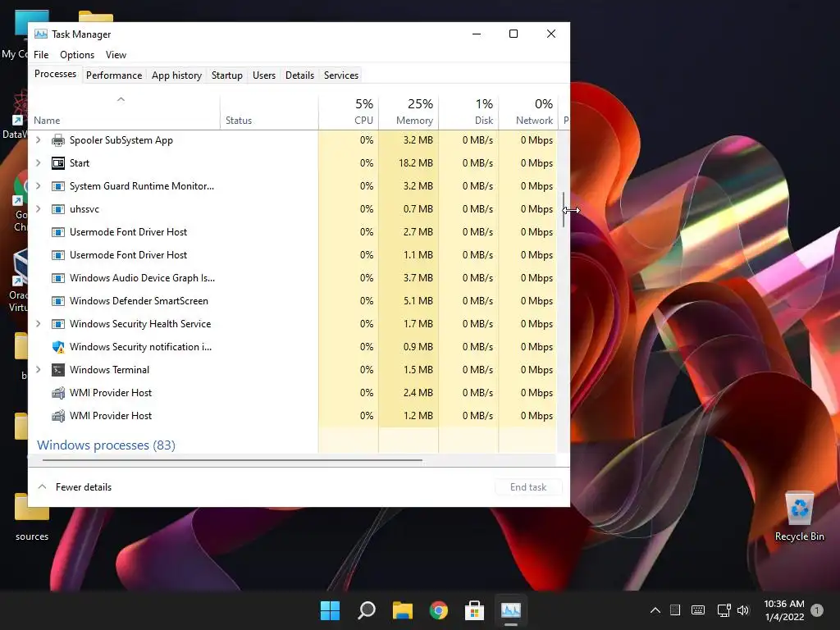The width and height of the screenshot is (840, 630).
Task: Sort by Network column header
Action: point(529,112)
